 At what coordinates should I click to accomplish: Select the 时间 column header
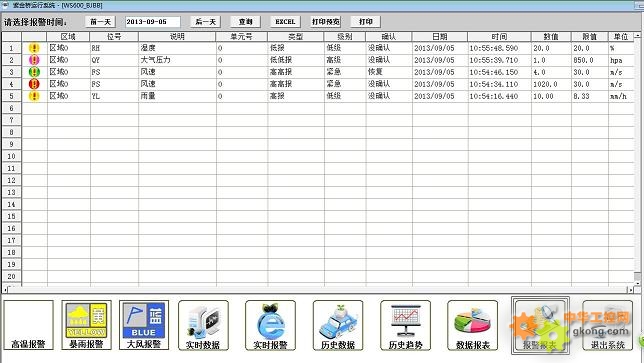(499, 37)
